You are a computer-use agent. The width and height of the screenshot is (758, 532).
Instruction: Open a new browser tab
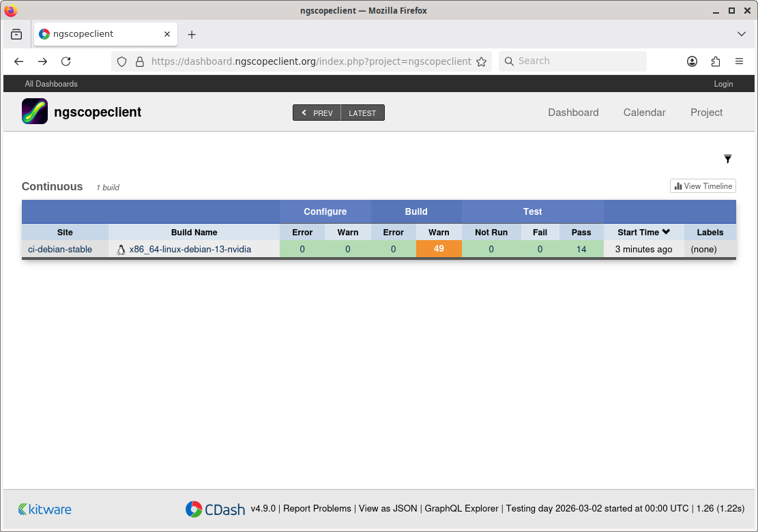click(192, 34)
